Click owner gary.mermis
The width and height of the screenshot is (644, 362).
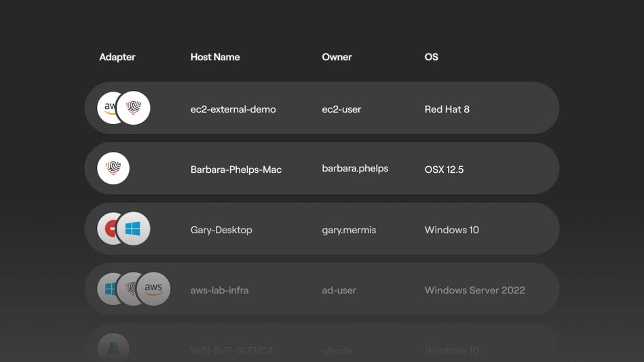(349, 230)
